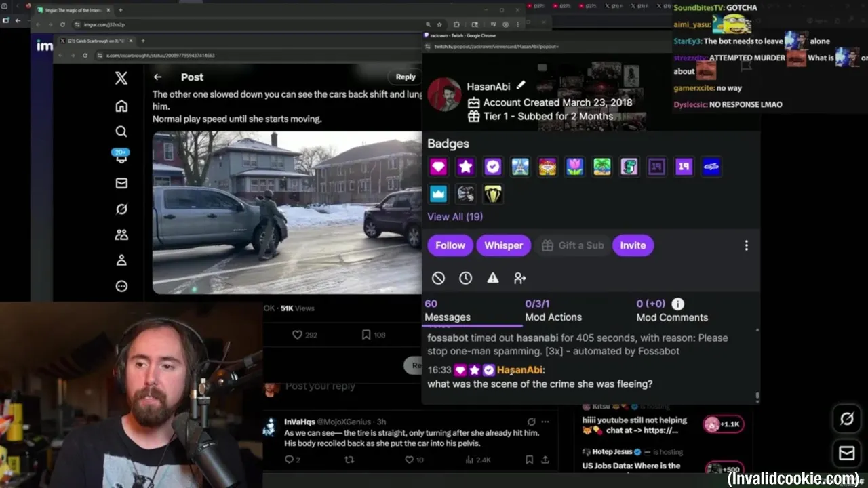Click the HasanAbi username in chat message
This screenshot has height=488, width=868.
click(x=519, y=370)
